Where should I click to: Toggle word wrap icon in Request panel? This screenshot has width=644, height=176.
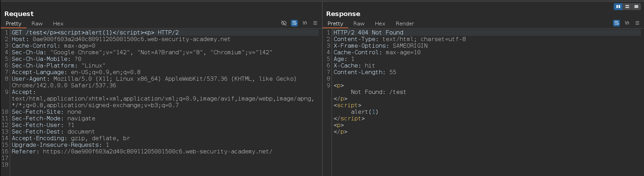coord(294,23)
